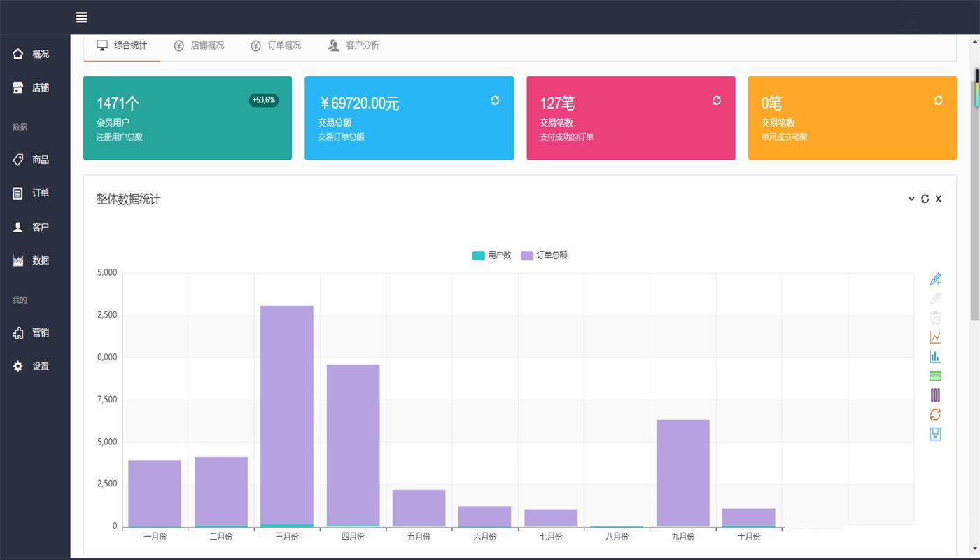Click the 三月份 purple bar in chart
980x560 pixels.
click(x=287, y=413)
